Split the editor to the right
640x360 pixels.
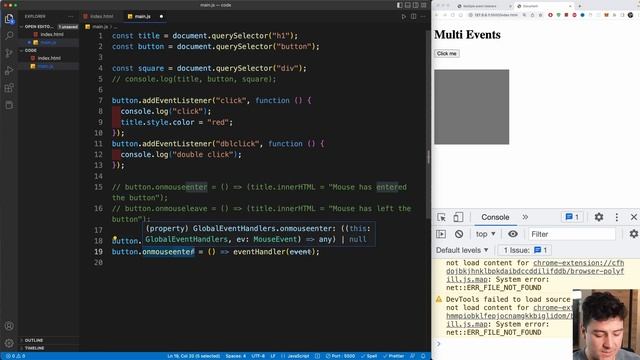coord(413,16)
